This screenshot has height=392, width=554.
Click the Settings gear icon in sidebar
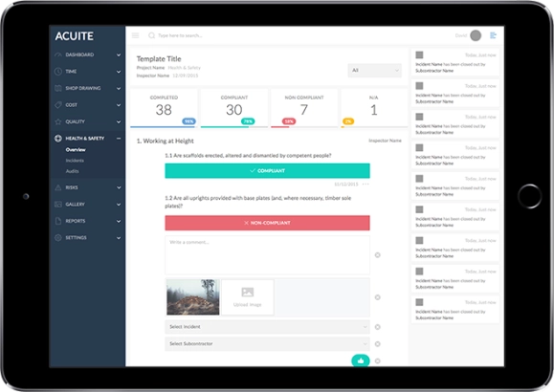[x=58, y=238]
